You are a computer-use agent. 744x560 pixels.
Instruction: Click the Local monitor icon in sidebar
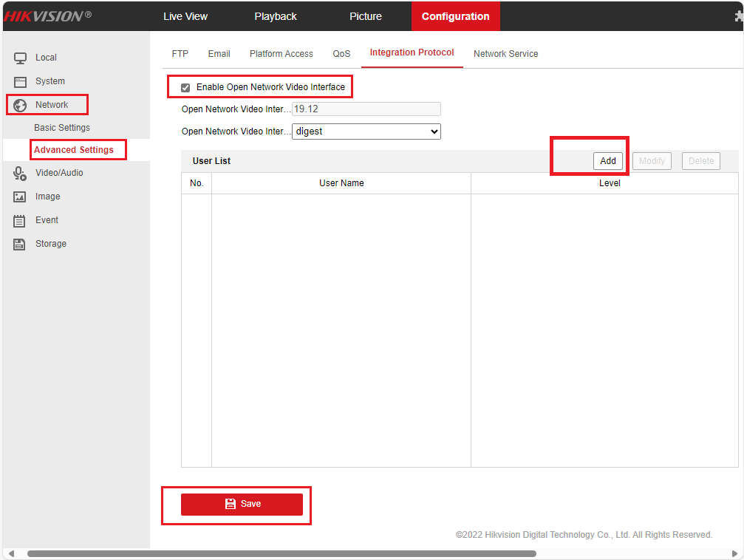click(21, 58)
